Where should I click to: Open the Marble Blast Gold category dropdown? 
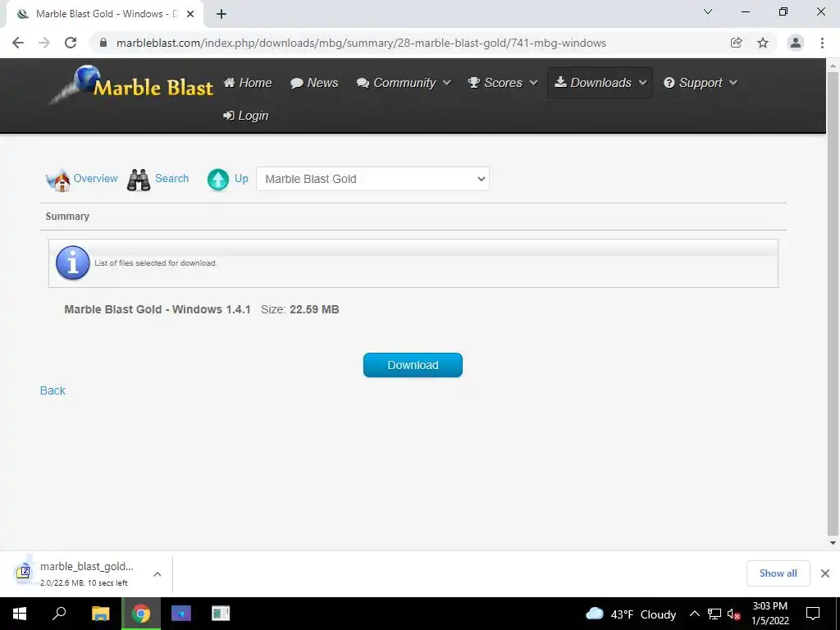click(372, 179)
